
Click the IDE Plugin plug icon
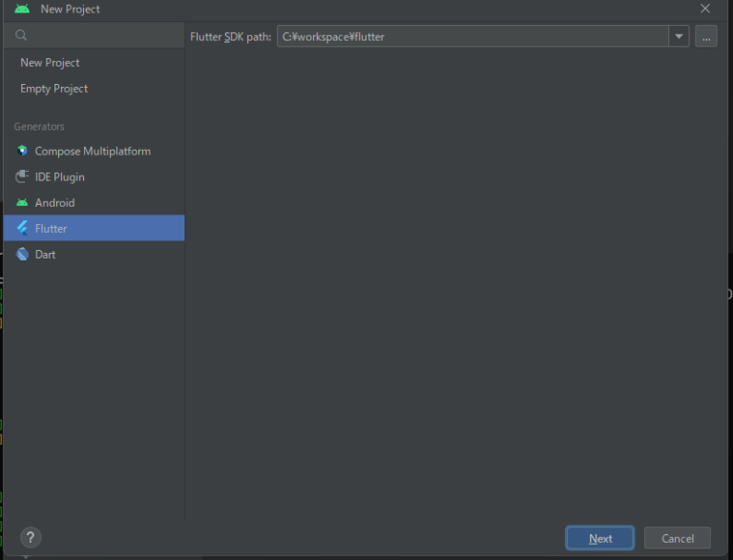22,176
